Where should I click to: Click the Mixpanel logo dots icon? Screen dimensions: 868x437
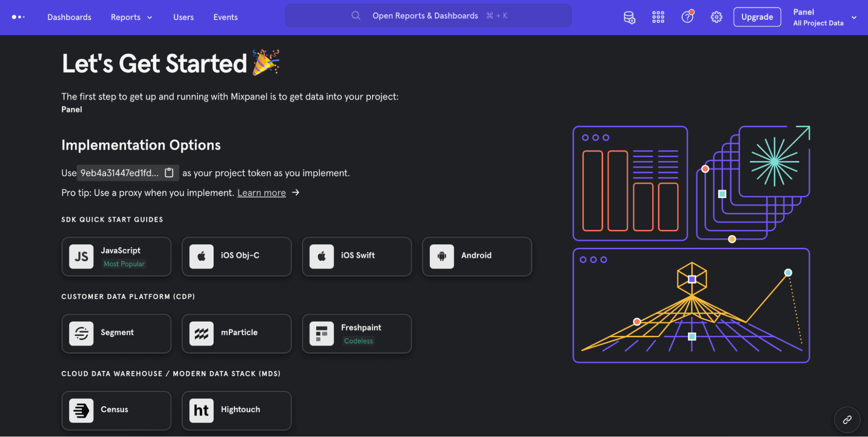[18, 17]
